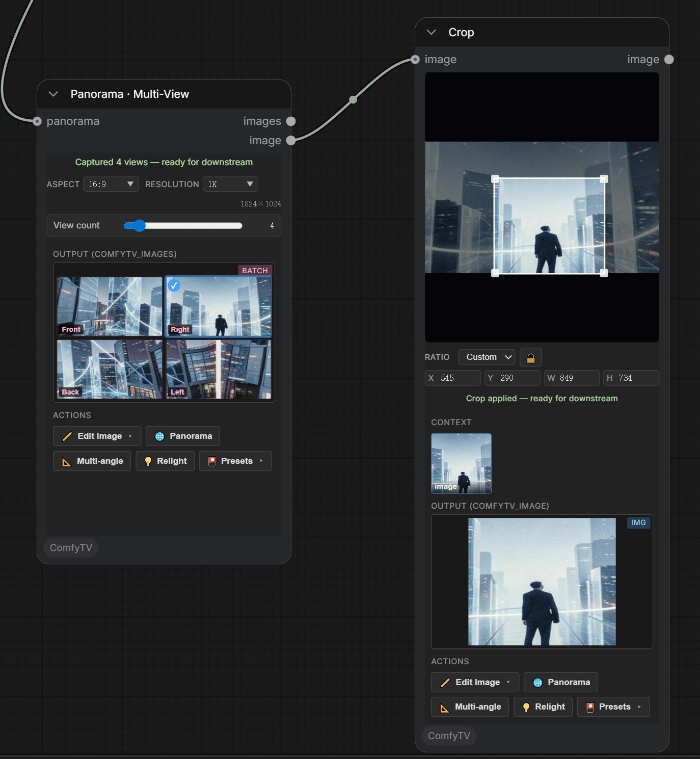Click the BATCH badge
Screen dimensions: 700x759
[255, 271]
